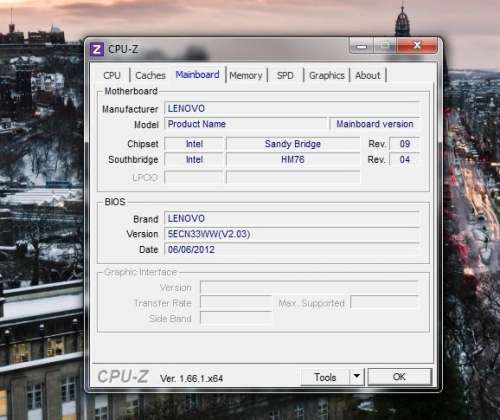Click the Transfer Rate field

coord(236,303)
